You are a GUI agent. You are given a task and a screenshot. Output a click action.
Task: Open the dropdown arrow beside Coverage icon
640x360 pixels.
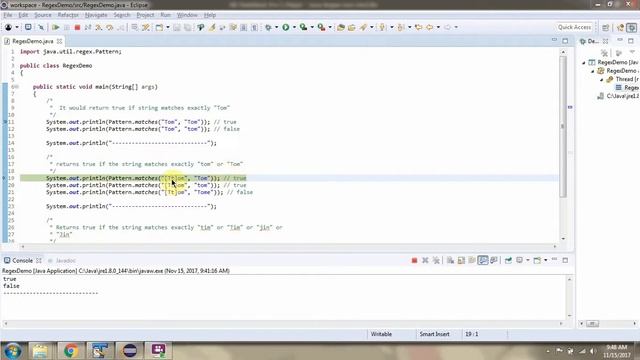(312, 27)
